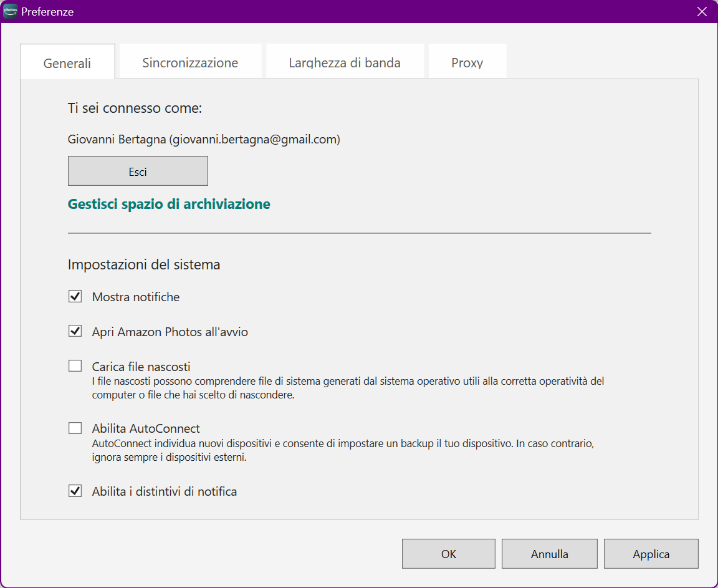The image size is (718, 588).
Task: Open the Sincronizzazione tab
Action: click(x=190, y=61)
